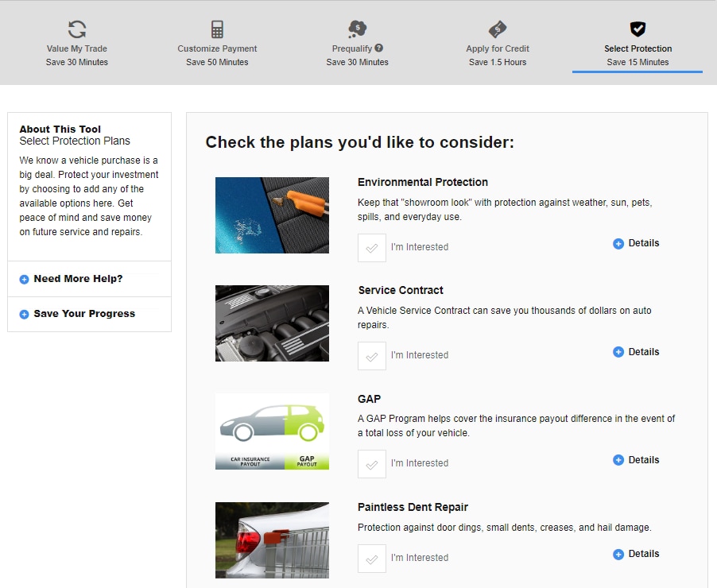Click the plus icon for Service Contract details
This screenshot has width=717, height=588.
click(x=618, y=352)
